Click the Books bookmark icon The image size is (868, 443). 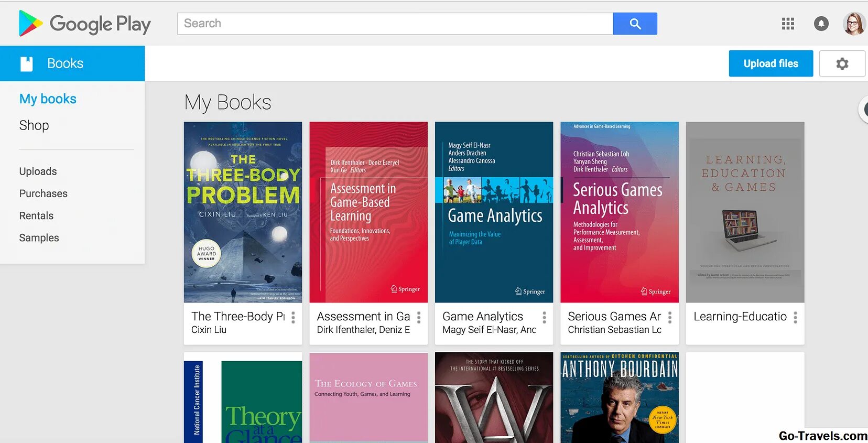pos(26,63)
